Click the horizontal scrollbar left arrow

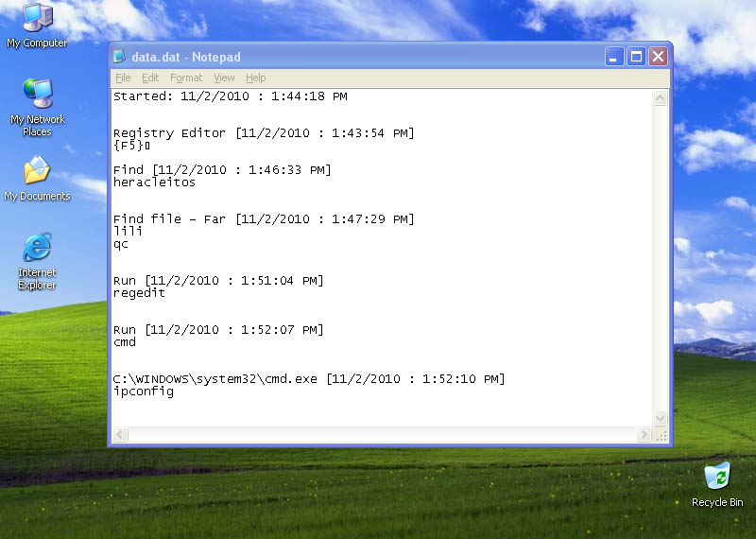[120, 435]
